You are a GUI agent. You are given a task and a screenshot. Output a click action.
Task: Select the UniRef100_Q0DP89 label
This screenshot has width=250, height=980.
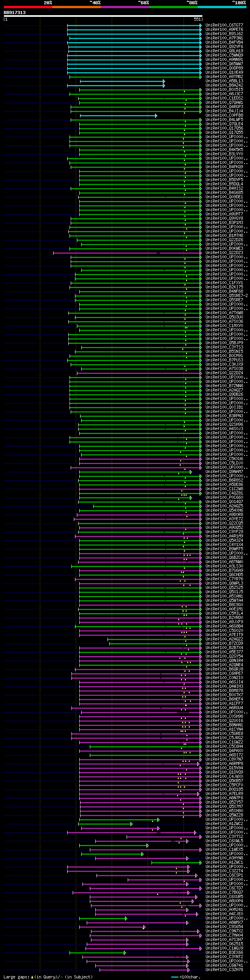coord(224,68)
